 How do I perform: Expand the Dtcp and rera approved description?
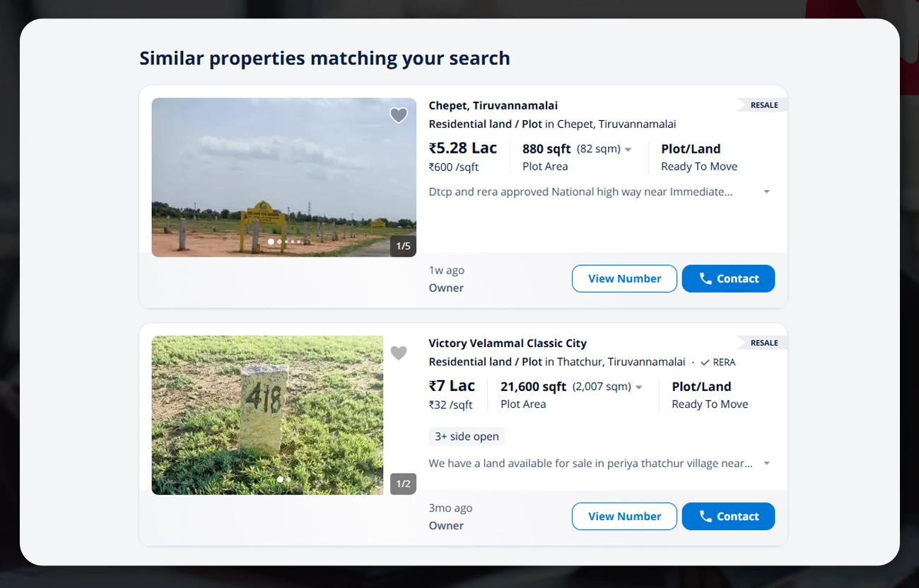766,192
